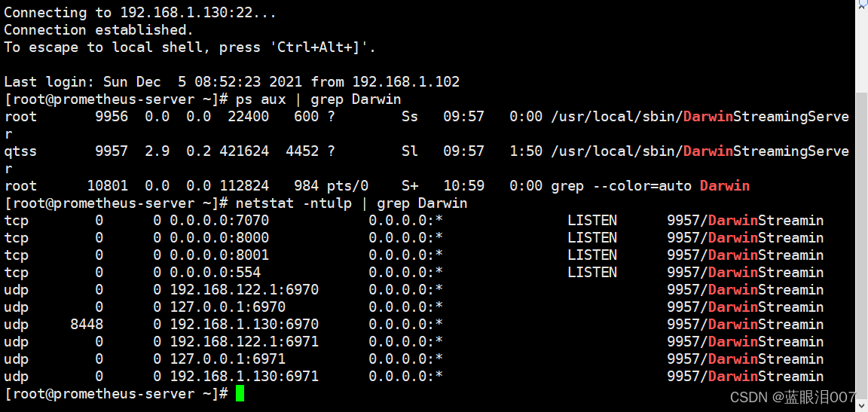
Task: Click the "grep --color=auto Darwin" text
Action: pyautogui.click(x=650, y=186)
